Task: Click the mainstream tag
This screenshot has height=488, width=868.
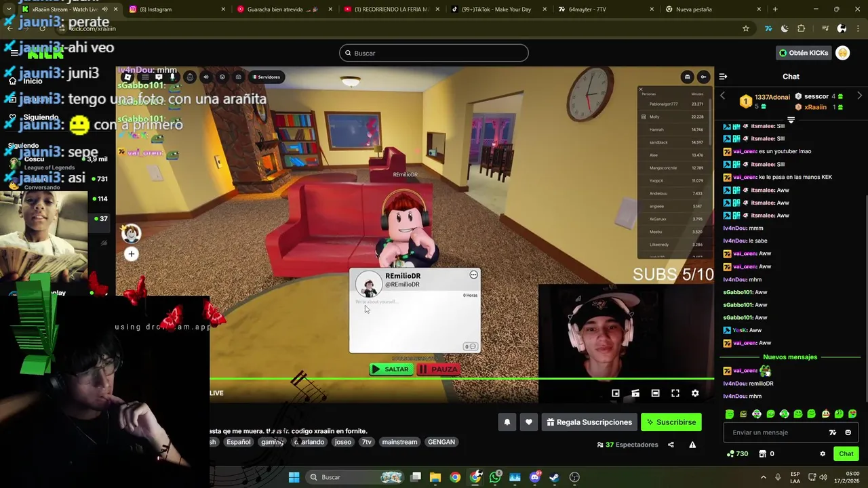Action: pos(399,442)
